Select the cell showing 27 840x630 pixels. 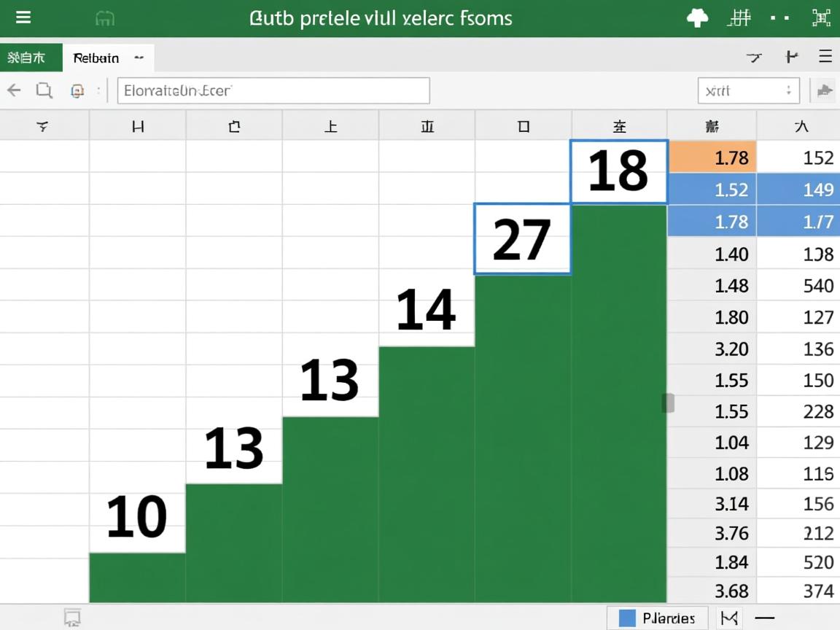pos(522,239)
